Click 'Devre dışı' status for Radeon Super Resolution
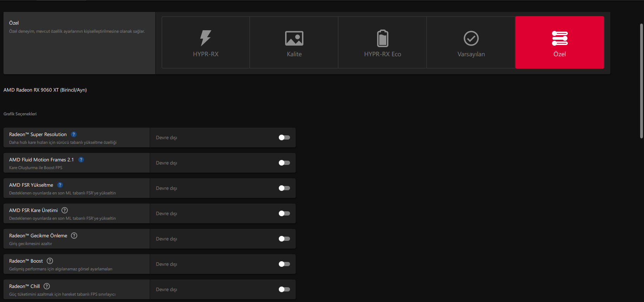644x302 pixels. click(x=166, y=137)
